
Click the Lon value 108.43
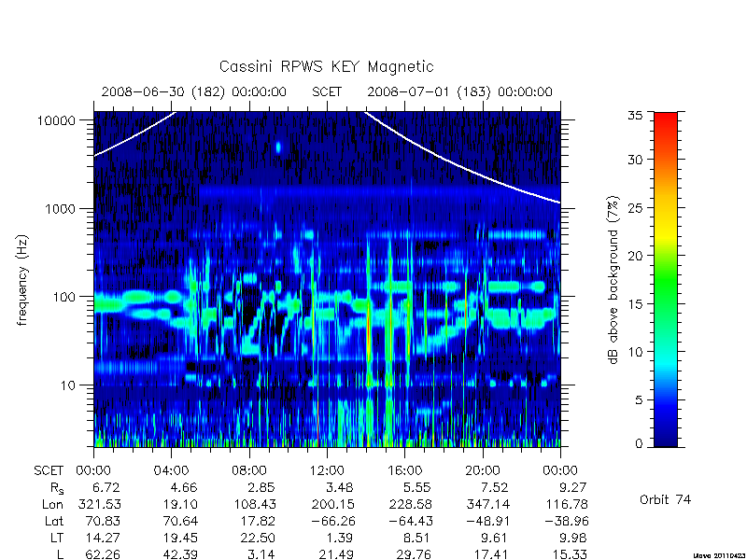tap(255, 504)
